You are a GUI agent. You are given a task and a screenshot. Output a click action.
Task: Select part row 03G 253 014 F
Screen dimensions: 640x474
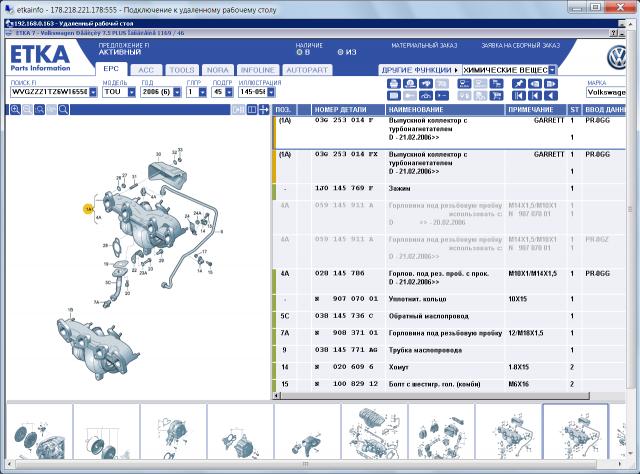coord(449,133)
